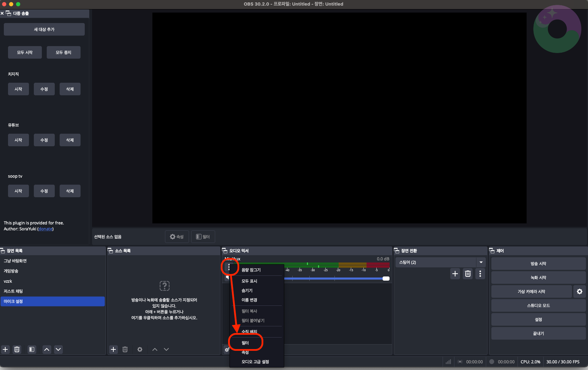Choose 모두 표시 from the context menu
This screenshot has height=370, width=588.
click(257, 281)
